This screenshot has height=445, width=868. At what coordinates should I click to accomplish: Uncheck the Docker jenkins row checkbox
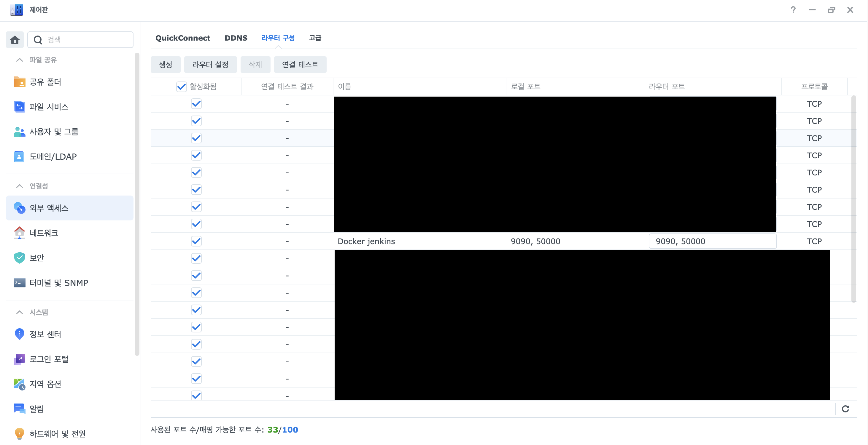[196, 241]
